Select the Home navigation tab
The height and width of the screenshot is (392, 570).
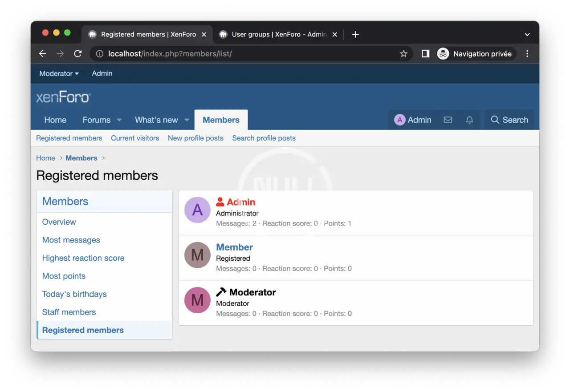(55, 120)
